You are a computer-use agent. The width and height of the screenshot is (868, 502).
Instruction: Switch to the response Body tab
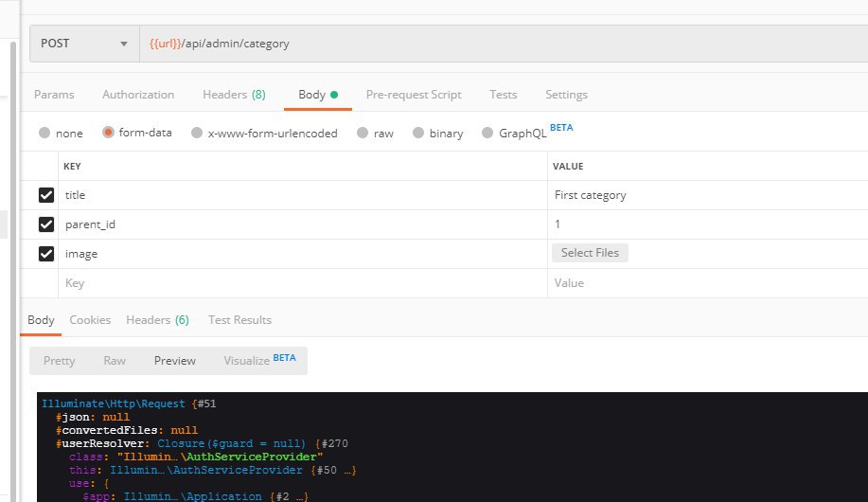click(x=41, y=320)
